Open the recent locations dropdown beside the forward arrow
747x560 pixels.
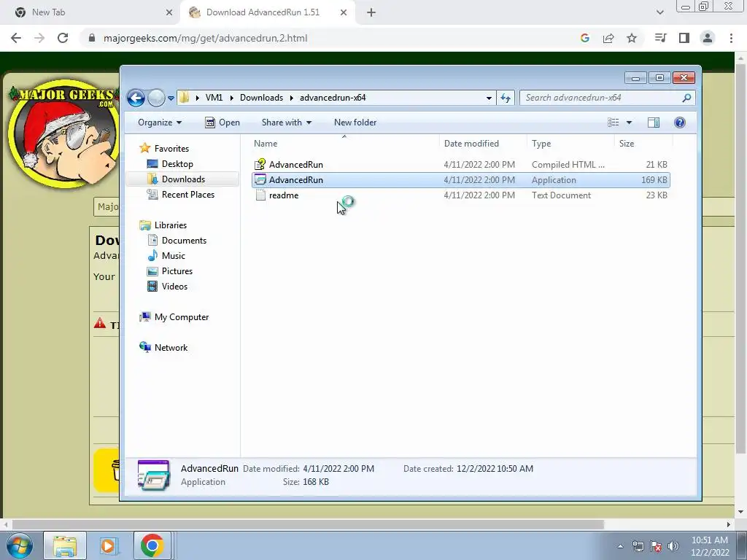click(171, 98)
